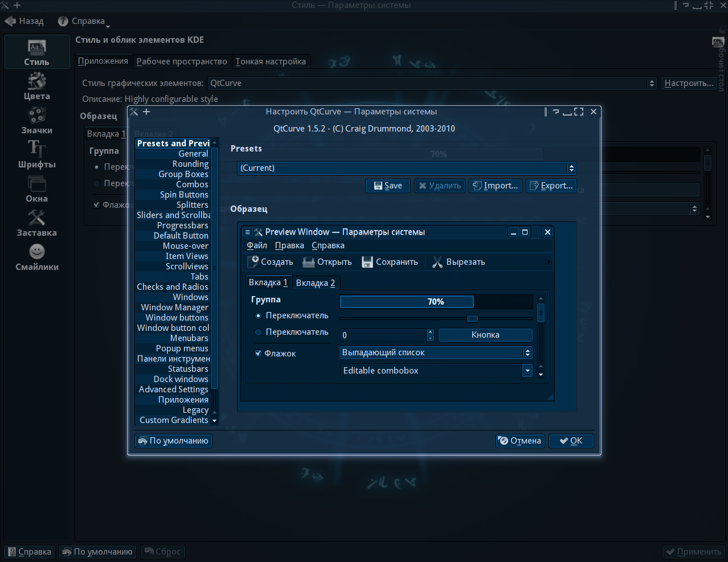Click the Export... button
The width and height of the screenshot is (728, 562).
pos(551,186)
